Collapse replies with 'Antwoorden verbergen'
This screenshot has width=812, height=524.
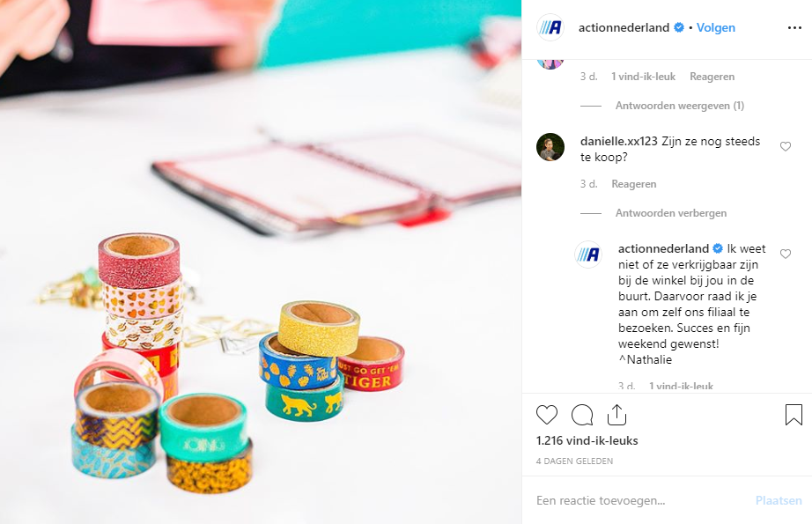click(x=670, y=213)
